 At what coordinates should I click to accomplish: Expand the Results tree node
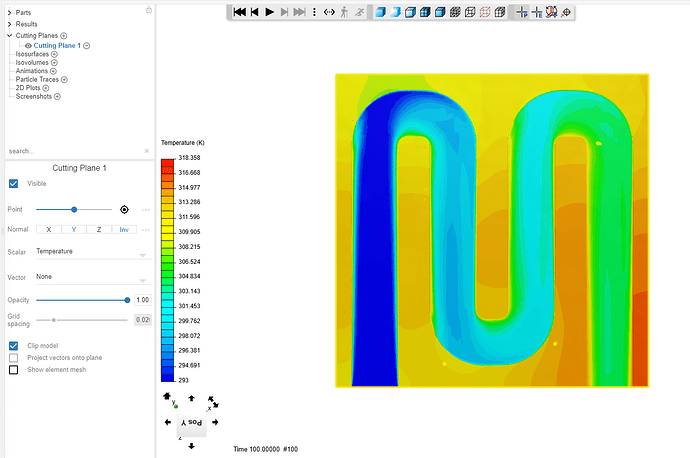tap(10, 23)
